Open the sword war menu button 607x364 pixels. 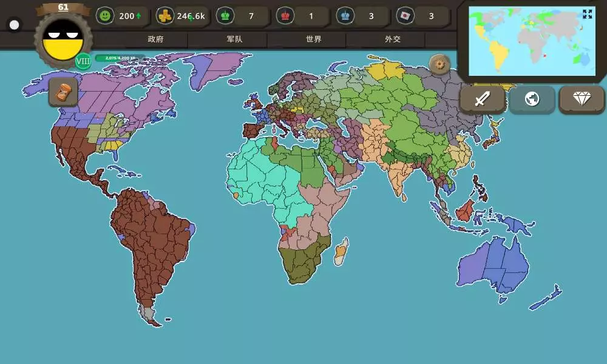click(x=482, y=99)
